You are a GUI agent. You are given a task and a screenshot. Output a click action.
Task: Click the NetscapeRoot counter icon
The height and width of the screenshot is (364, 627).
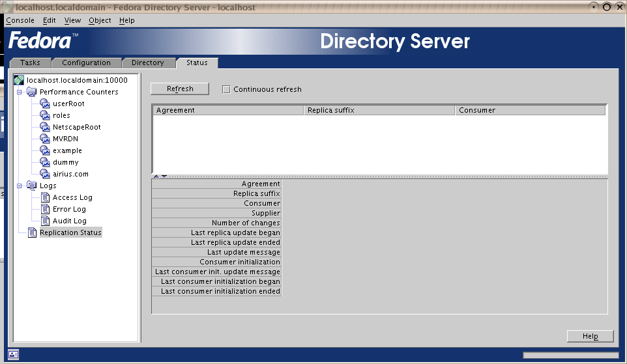45,127
